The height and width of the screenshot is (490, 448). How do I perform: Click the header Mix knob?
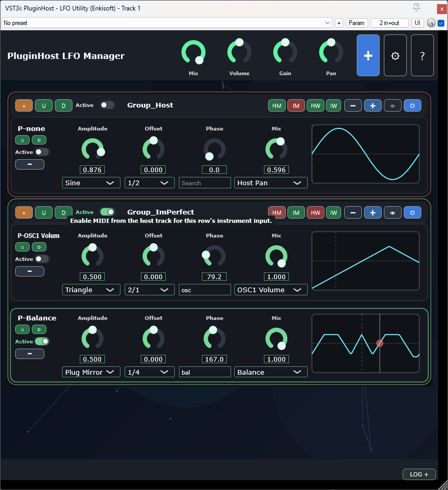pos(193,52)
